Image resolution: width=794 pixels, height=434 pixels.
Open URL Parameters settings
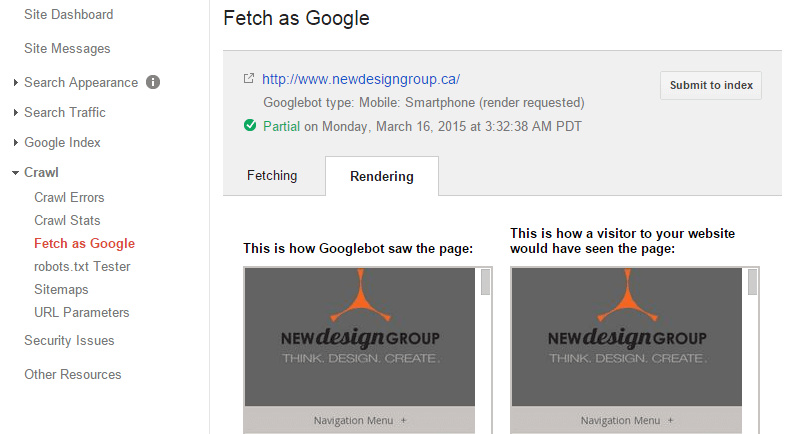pos(82,313)
